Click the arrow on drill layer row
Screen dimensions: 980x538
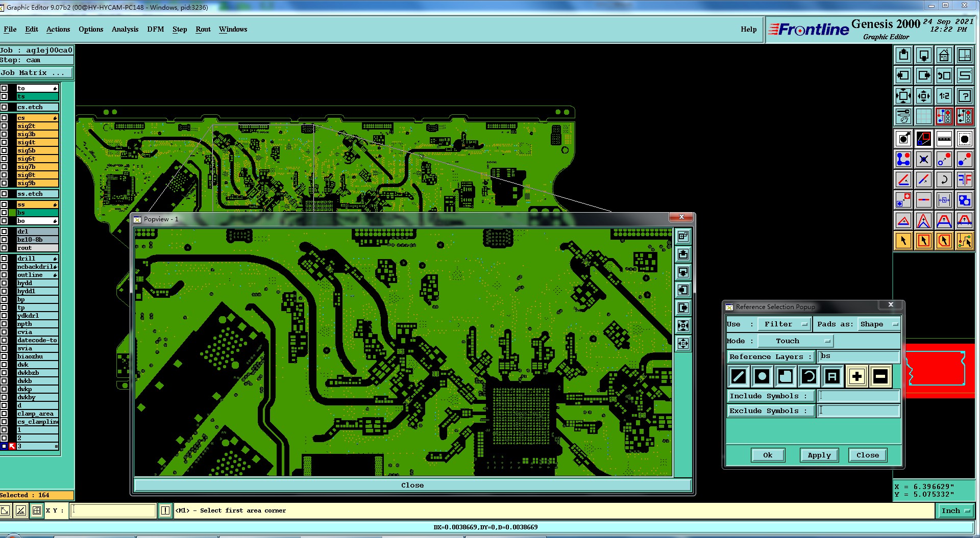tap(55, 259)
